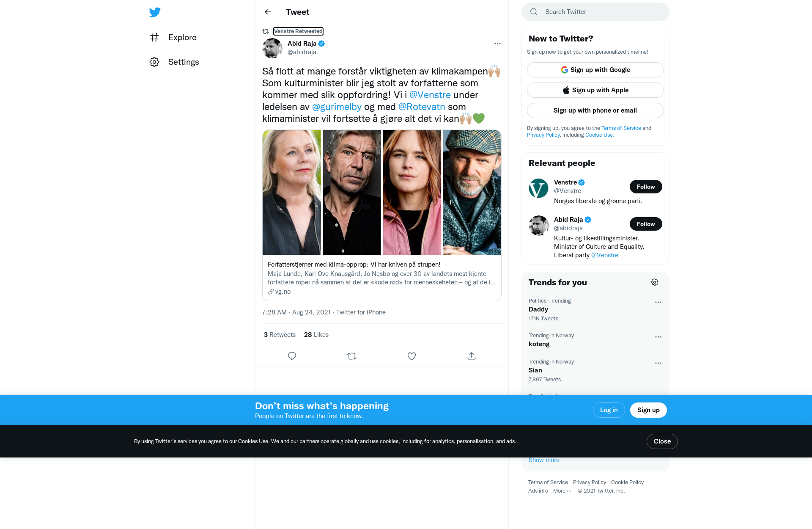Reply to the tweet with comment icon
The height and width of the screenshot is (529, 812).
click(x=292, y=356)
